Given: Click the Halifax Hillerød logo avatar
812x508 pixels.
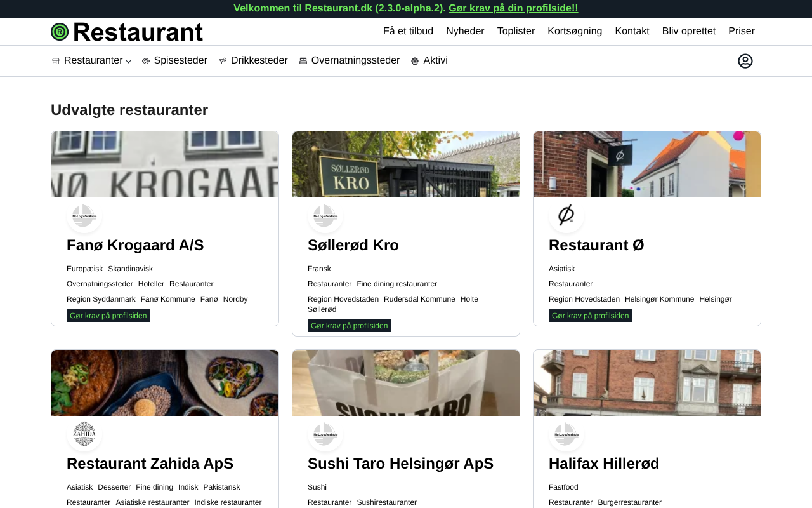Looking at the screenshot, I should click(x=566, y=434).
